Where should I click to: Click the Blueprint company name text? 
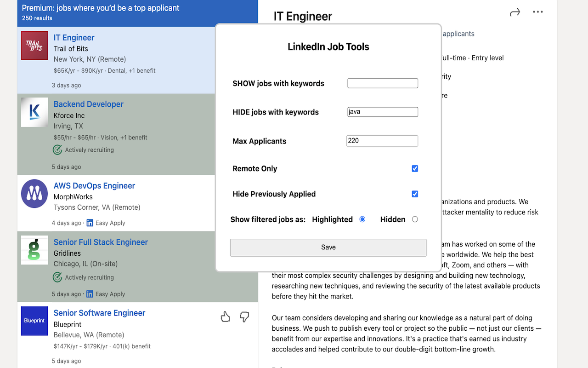click(x=68, y=324)
